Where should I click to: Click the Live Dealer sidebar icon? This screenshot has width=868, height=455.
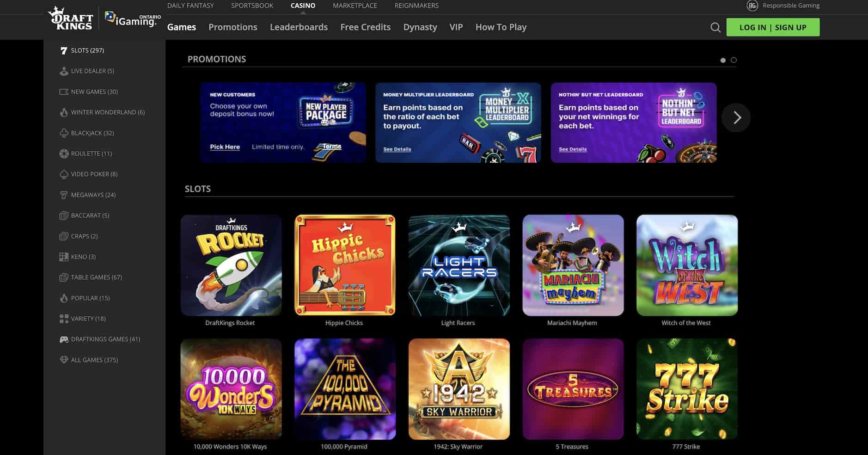point(64,71)
